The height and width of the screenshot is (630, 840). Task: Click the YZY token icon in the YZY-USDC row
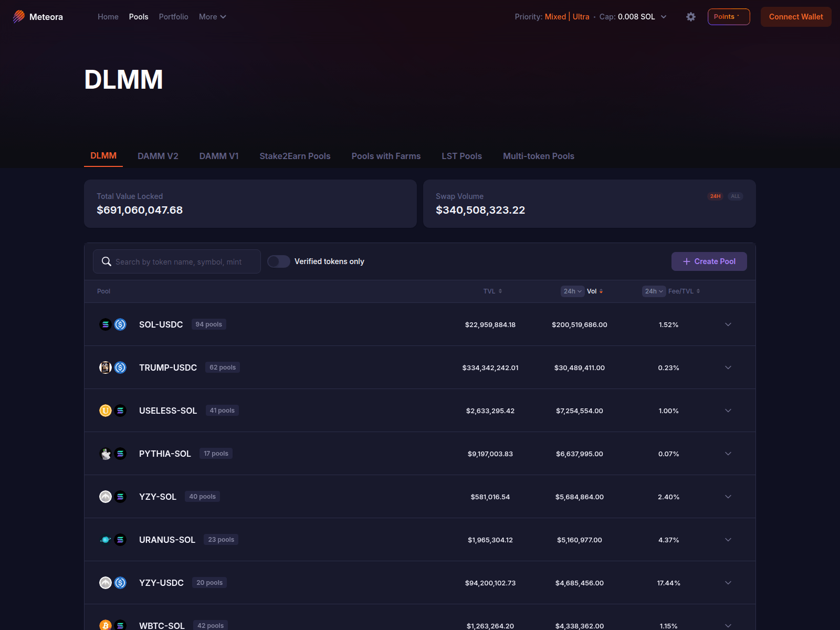(x=106, y=583)
